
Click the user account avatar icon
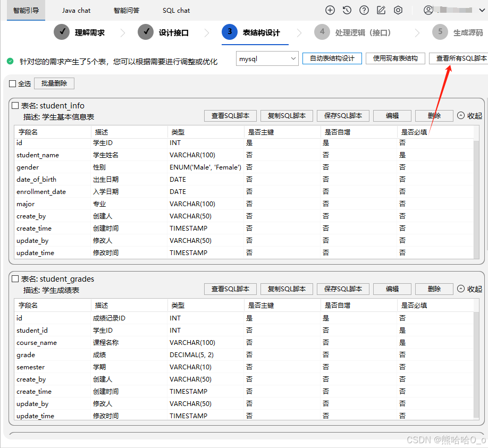click(x=428, y=10)
